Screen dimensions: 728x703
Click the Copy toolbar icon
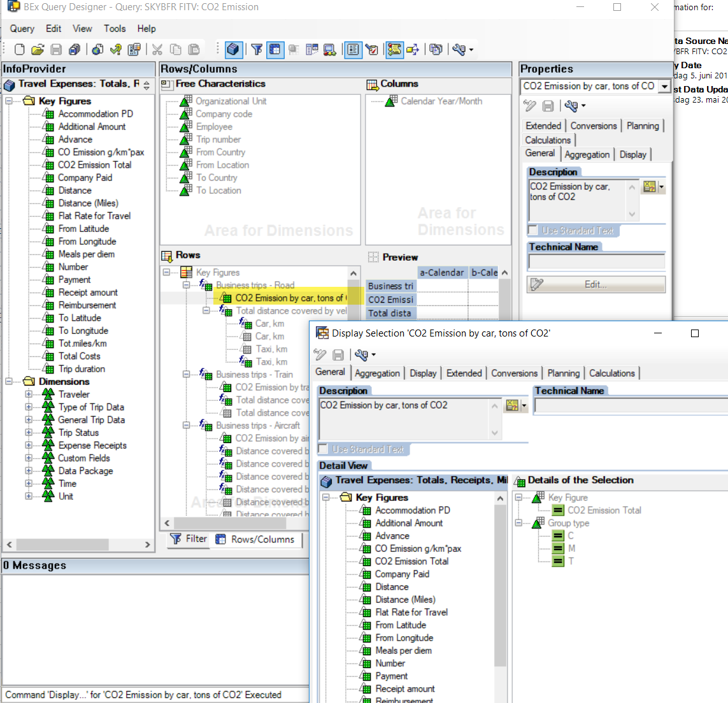tap(176, 49)
